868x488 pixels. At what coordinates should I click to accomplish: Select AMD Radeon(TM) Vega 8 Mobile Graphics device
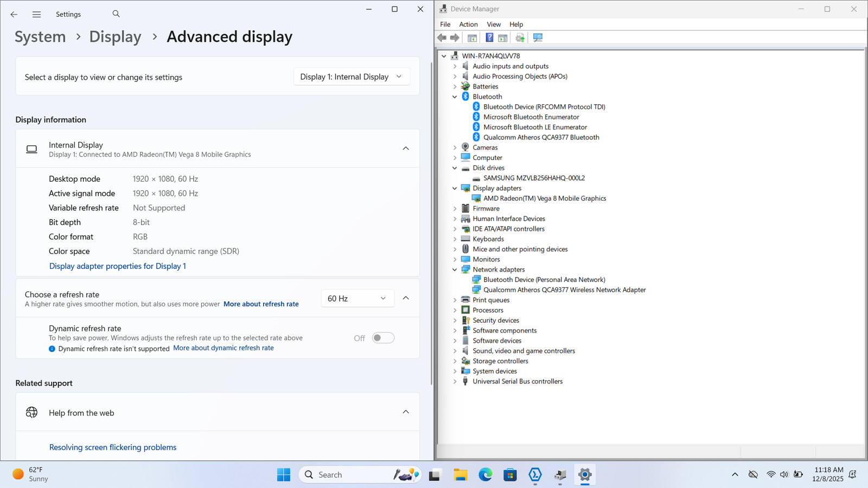[x=545, y=198]
